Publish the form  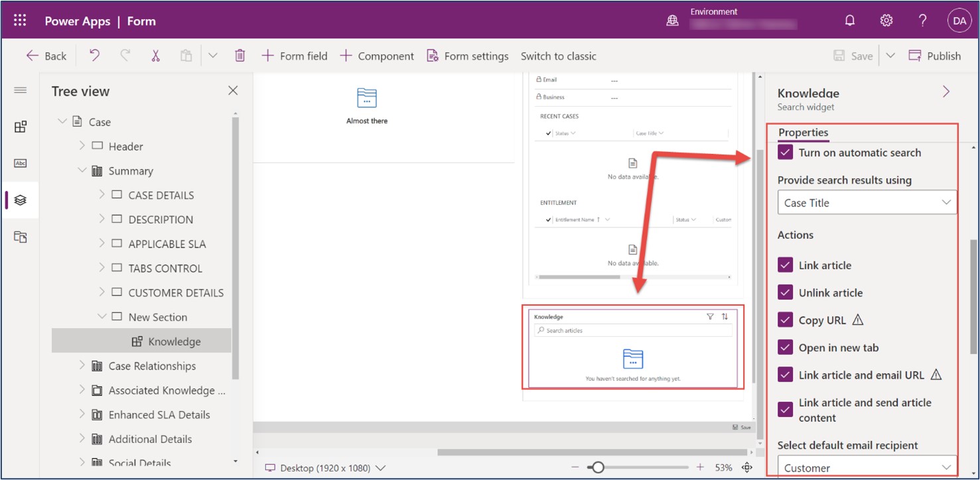point(934,56)
